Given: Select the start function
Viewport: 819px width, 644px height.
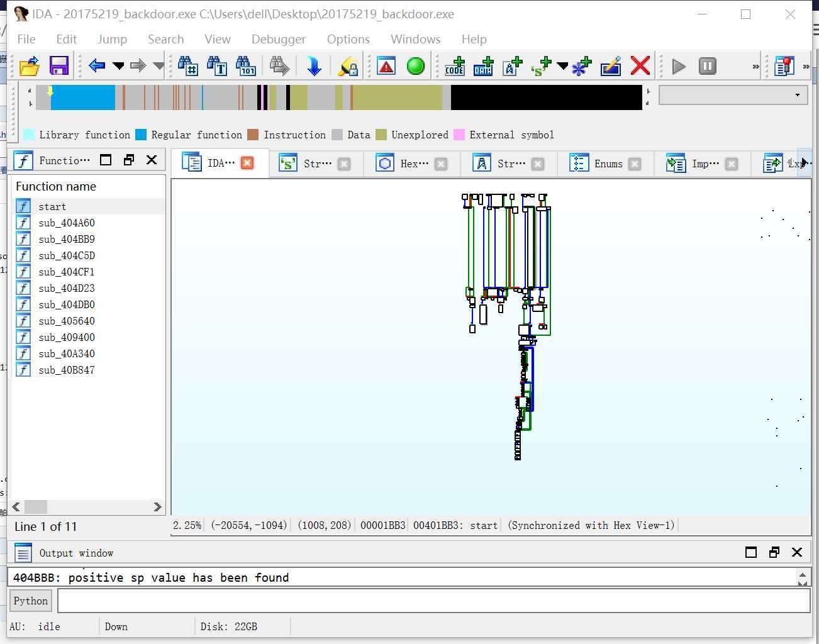Looking at the screenshot, I should click(89, 206).
